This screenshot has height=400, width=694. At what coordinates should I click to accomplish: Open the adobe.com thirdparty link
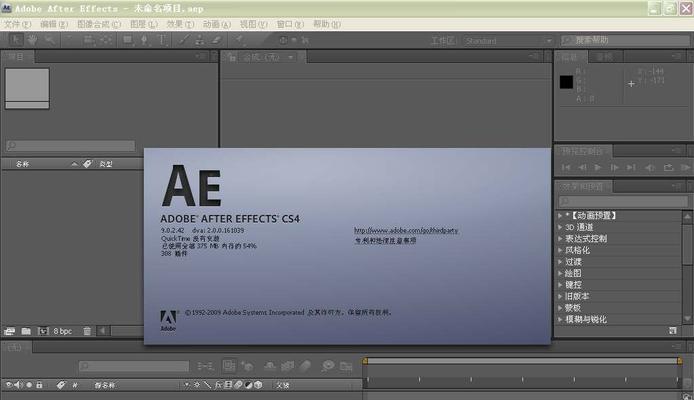coord(406,231)
